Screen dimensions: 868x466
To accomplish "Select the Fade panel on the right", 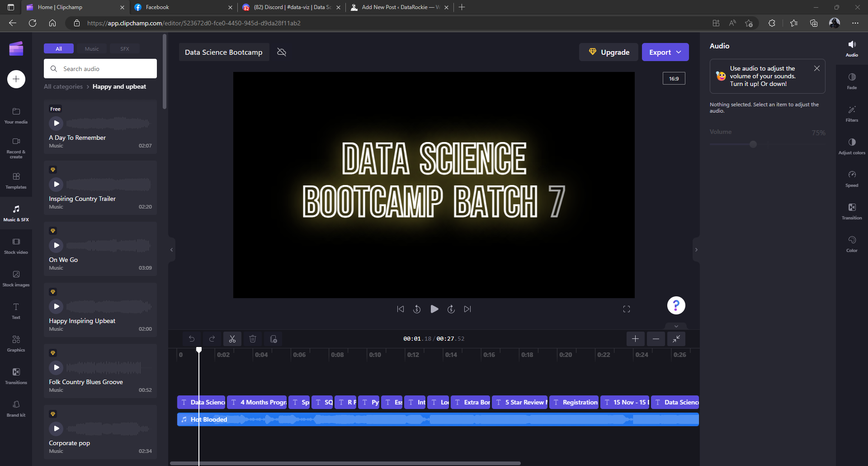I will (x=851, y=81).
